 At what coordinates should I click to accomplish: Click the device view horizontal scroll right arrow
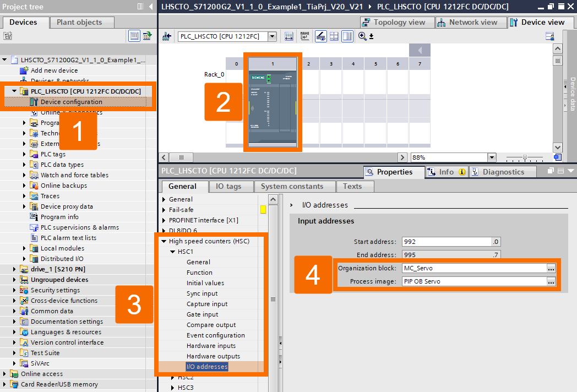(x=402, y=157)
